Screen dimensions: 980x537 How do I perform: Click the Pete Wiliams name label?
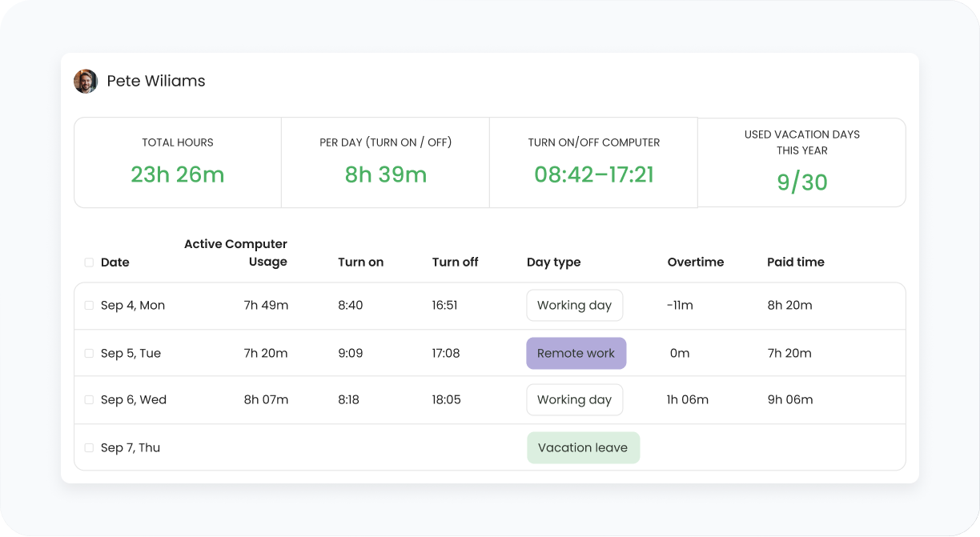[x=156, y=81]
